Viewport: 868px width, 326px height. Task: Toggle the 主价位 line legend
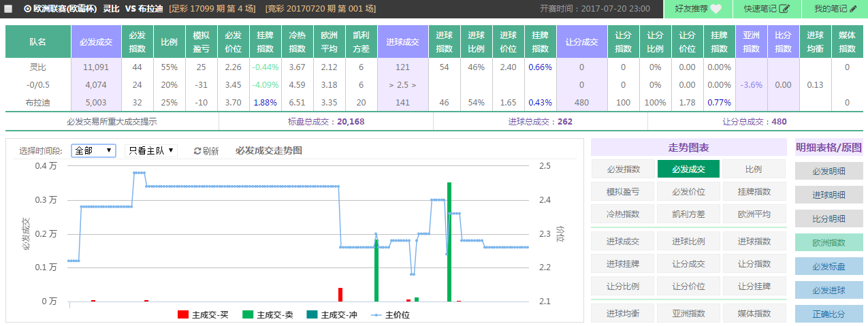pyautogui.click(x=376, y=314)
